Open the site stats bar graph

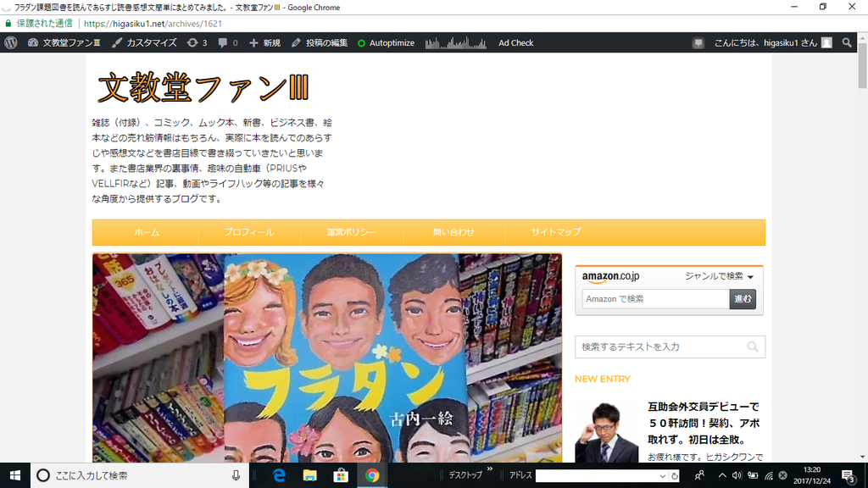(x=455, y=42)
